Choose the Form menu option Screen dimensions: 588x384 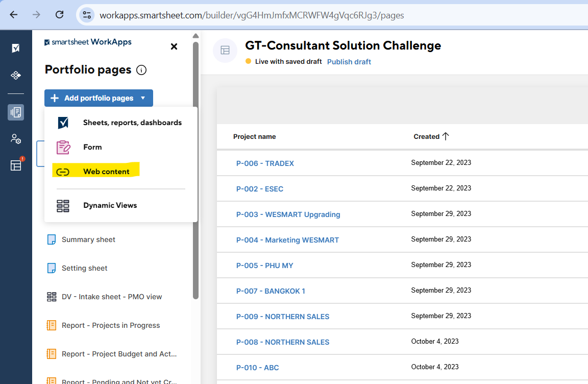[121, 147]
